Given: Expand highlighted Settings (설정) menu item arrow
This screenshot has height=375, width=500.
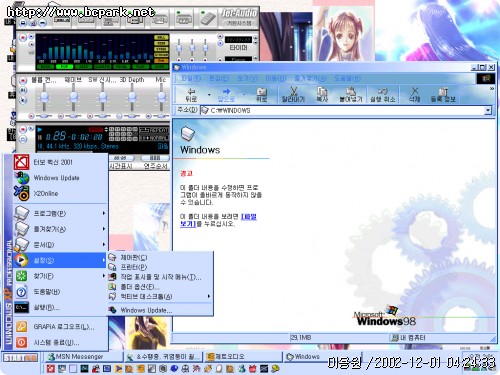Looking at the screenshot, I should point(104,260).
